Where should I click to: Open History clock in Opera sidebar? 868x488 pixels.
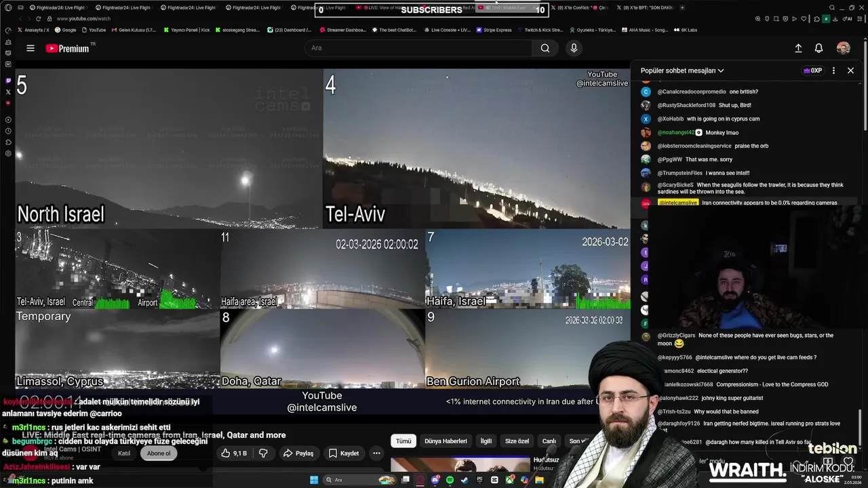pos(8,131)
